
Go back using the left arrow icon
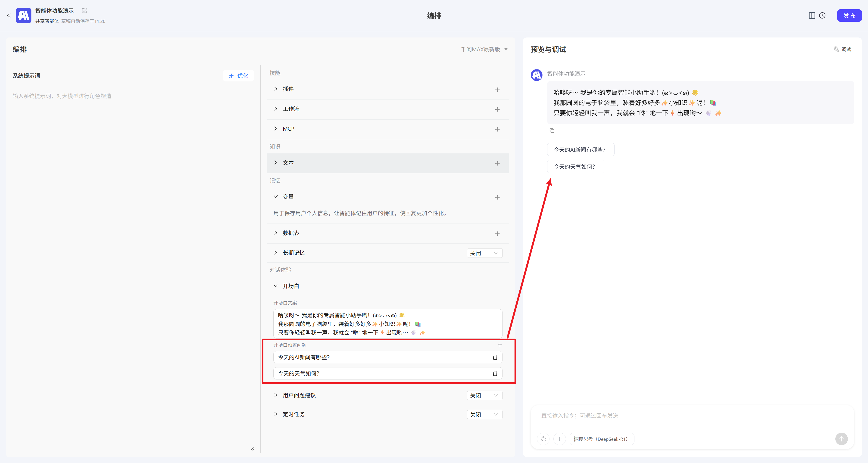(9, 16)
